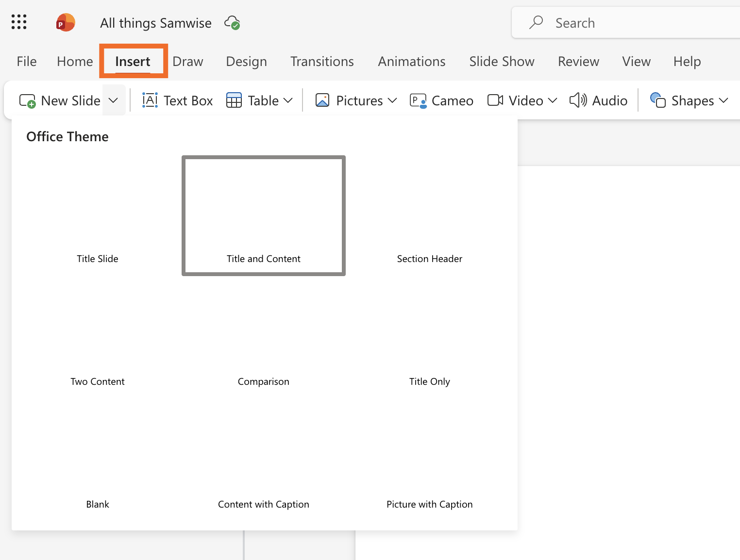The width and height of the screenshot is (740, 560).
Task: Expand the New Slide layout dropdown arrow
Action: [x=114, y=100]
